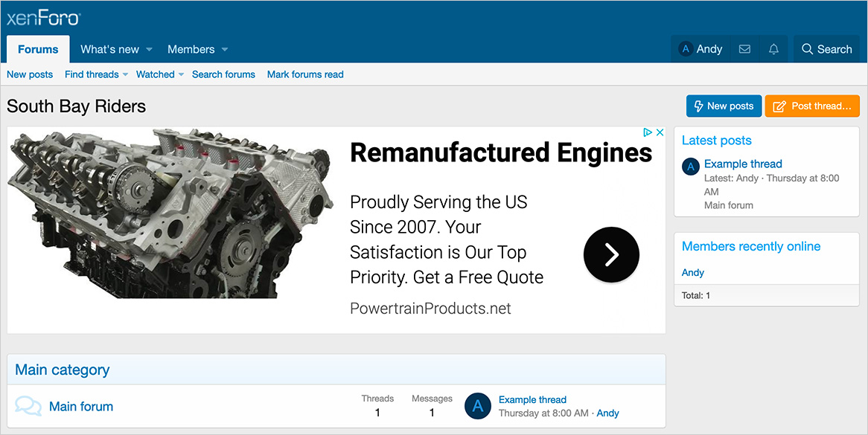Open the Andy account menu
This screenshot has height=435, width=868.
[701, 49]
